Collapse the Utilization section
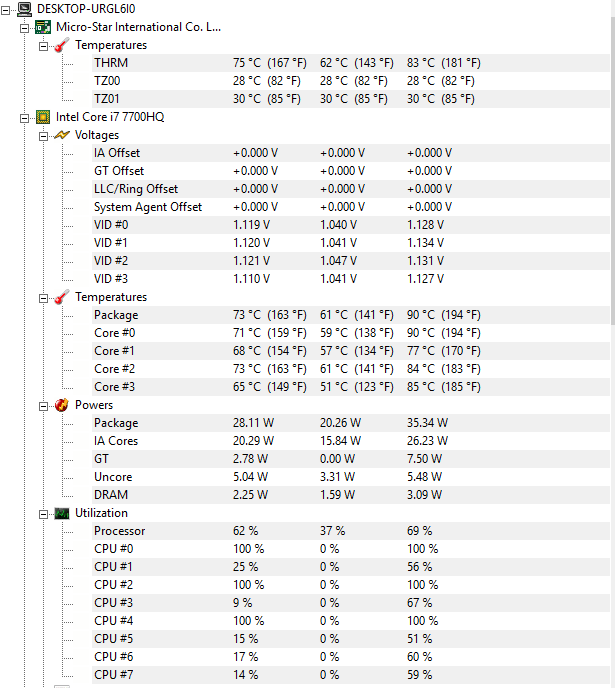615x688 pixels. (x=44, y=513)
